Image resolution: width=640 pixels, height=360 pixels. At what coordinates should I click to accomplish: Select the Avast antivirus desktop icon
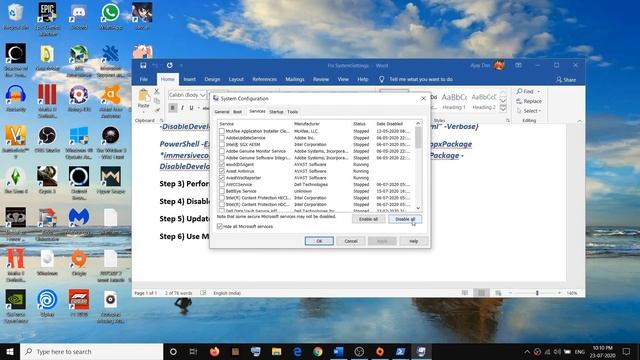pyautogui.click(x=110, y=101)
